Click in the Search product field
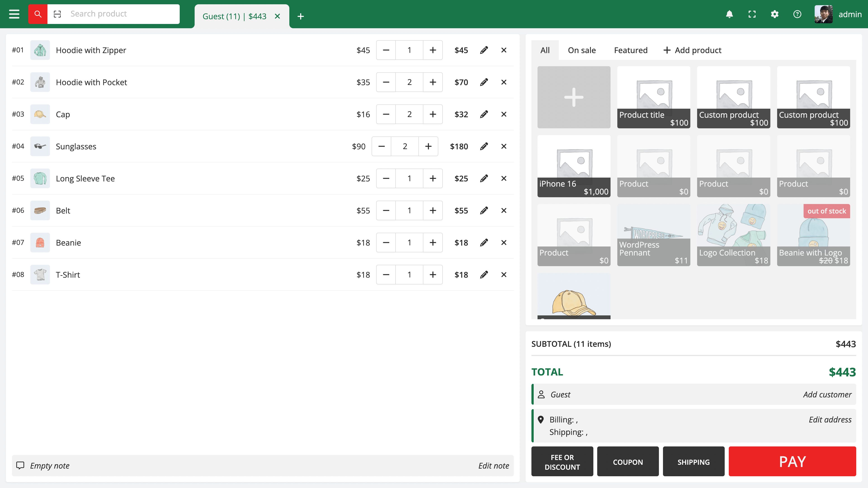Image resolution: width=868 pixels, height=488 pixels. click(121, 14)
